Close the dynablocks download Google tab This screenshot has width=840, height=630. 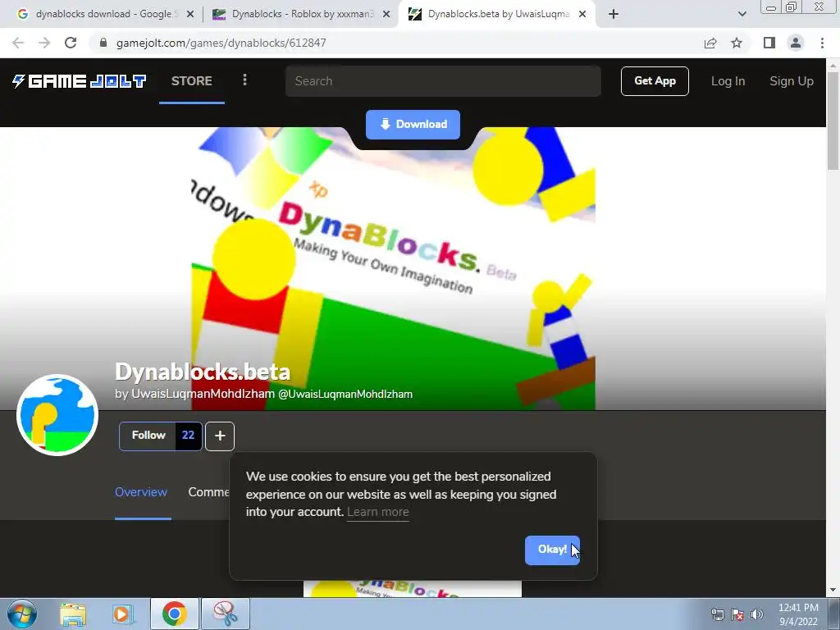(x=190, y=15)
